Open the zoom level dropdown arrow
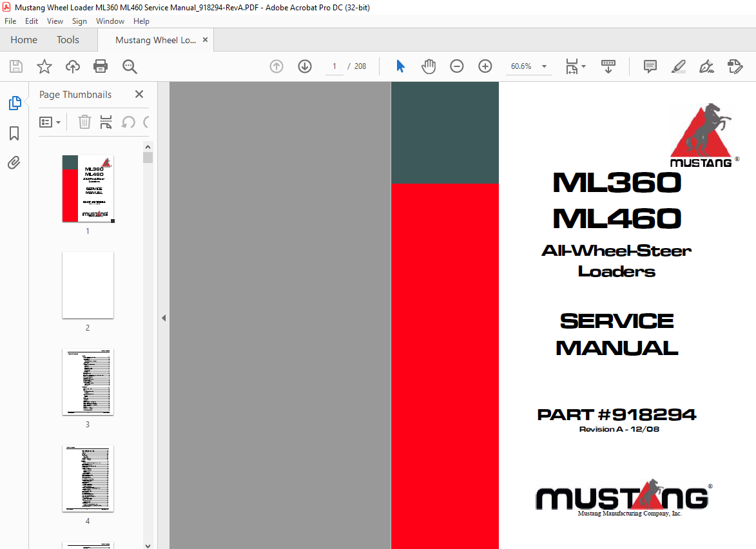This screenshot has width=756, height=549. click(x=545, y=66)
